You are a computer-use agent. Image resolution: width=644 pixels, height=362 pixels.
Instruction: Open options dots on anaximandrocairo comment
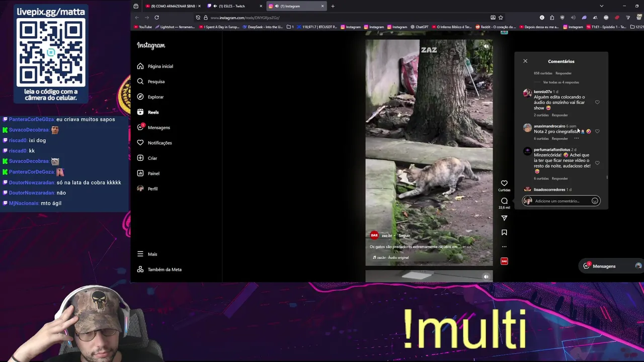(x=577, y=139)
